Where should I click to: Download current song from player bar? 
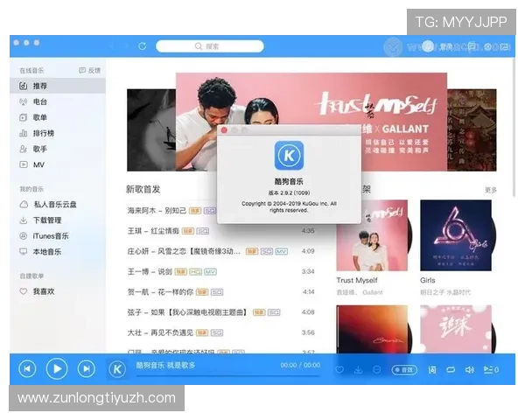coord(358,370)
